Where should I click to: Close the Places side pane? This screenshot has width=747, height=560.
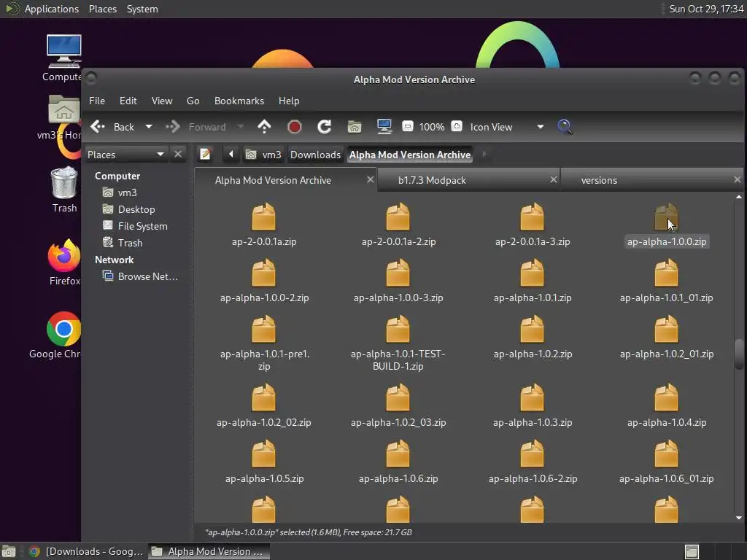(x=178, y=155)
